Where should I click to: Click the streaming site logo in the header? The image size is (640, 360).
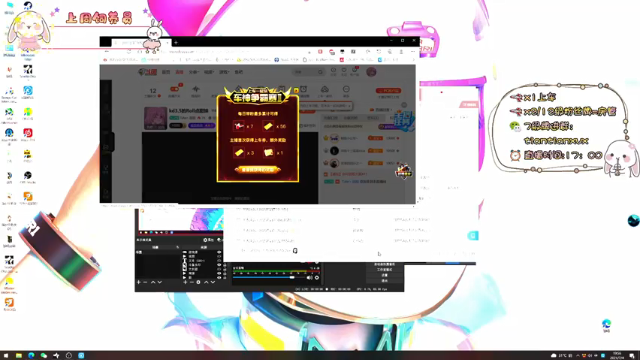pos(148,72)
